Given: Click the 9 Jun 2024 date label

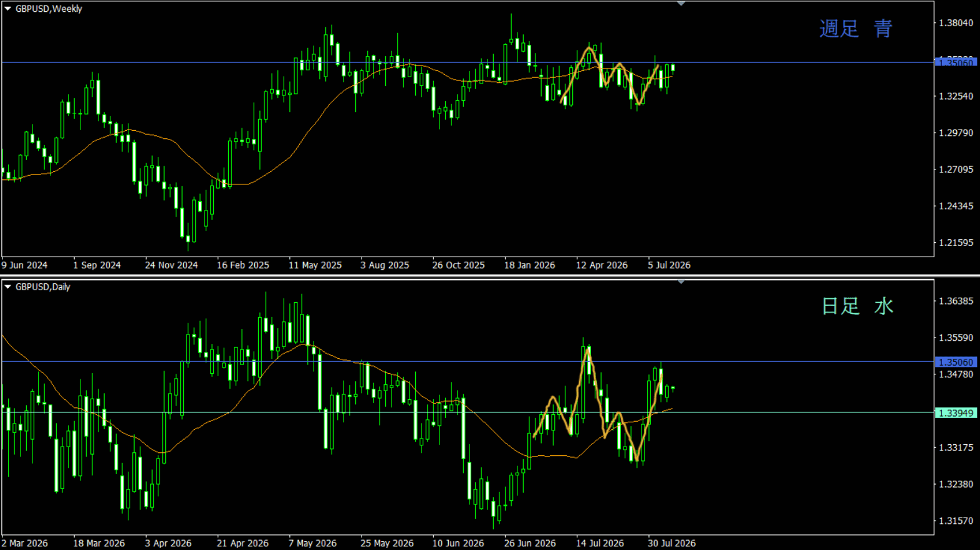Looking at the screenshot, I should [24, 265].
